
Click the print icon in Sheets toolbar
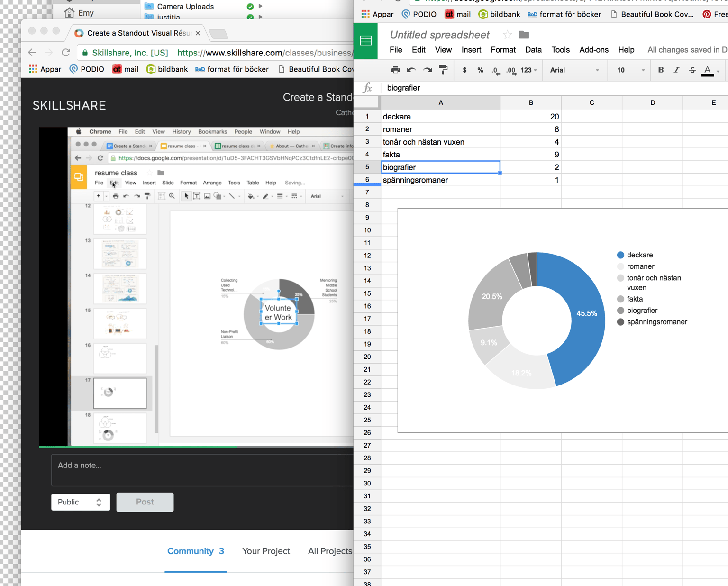point(395,70)
